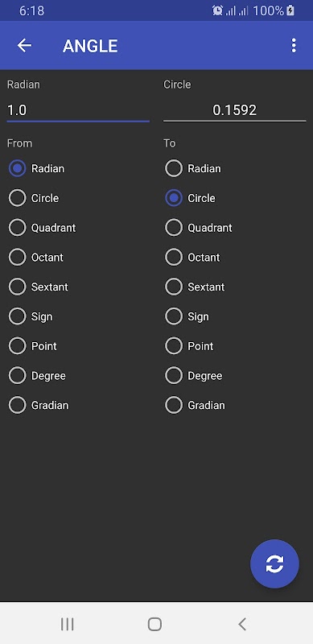
Task: Tap Android home navigation button
Action: click(154, 624)
